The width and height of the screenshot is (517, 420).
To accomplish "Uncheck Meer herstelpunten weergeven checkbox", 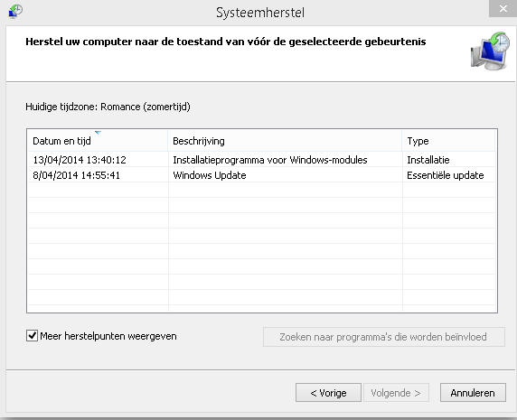I will [32, 336].
